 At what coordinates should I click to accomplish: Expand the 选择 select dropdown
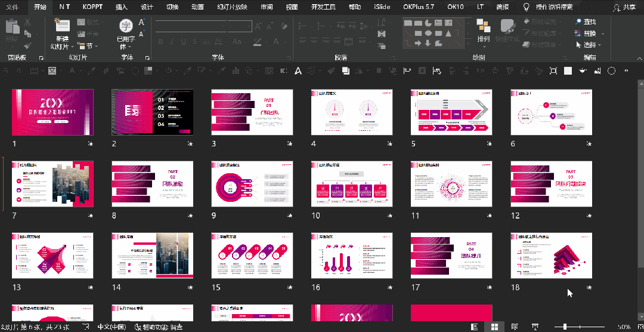(x=589, y=45)
